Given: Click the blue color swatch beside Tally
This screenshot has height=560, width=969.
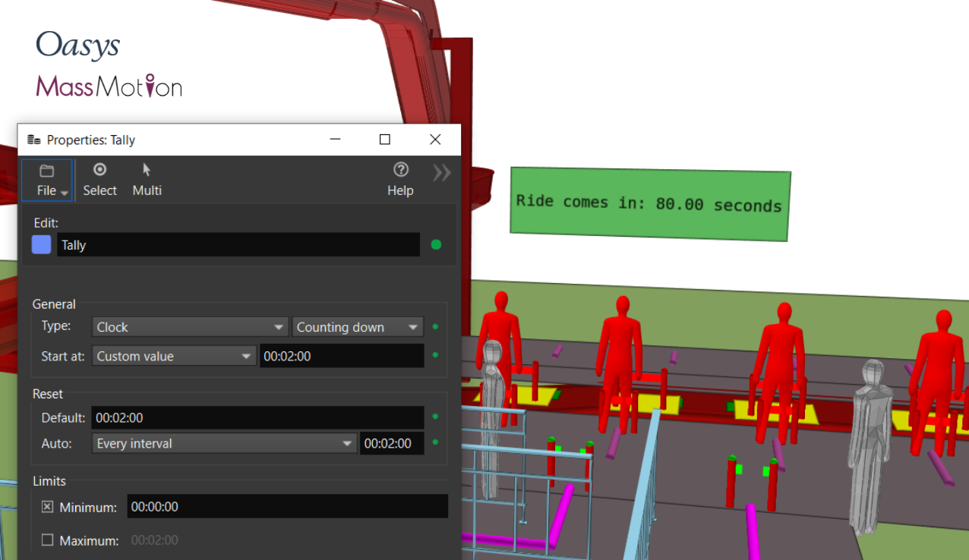Looking at the screenshot, I should pos(41,244).
